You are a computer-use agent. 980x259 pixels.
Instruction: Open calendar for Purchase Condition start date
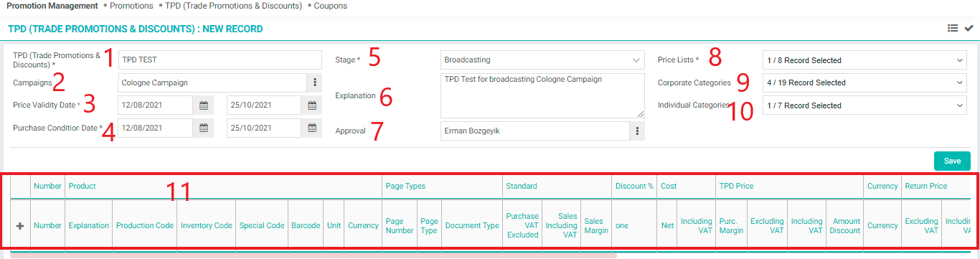[x=203, y=128]
